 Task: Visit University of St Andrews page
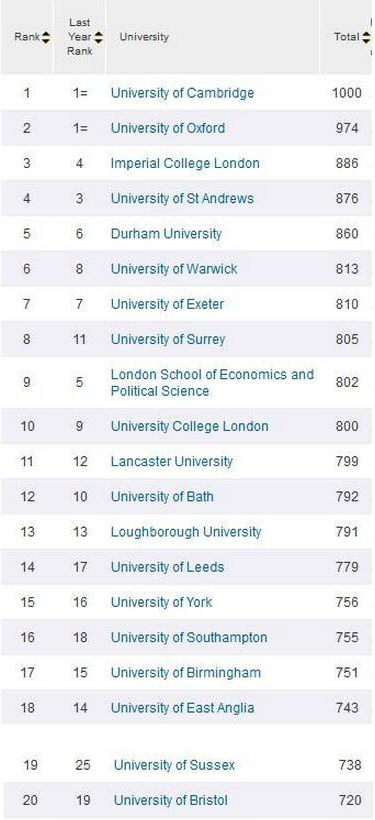182,199
